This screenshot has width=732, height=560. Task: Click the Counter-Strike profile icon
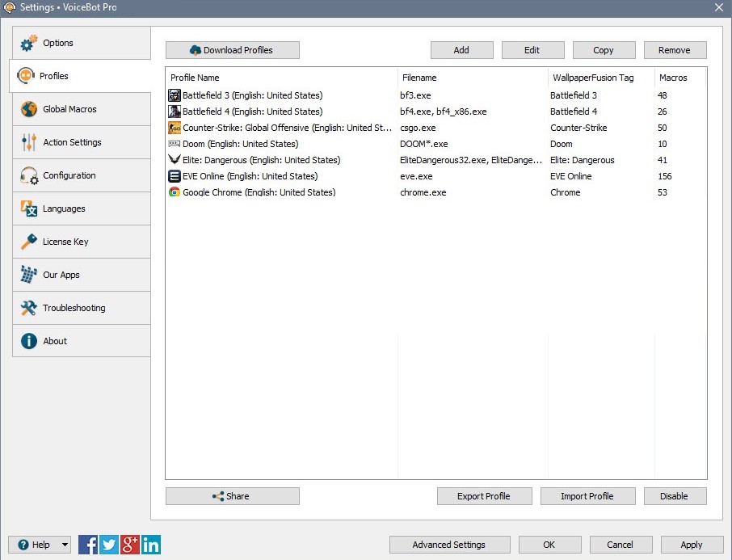tap(175, 128)
